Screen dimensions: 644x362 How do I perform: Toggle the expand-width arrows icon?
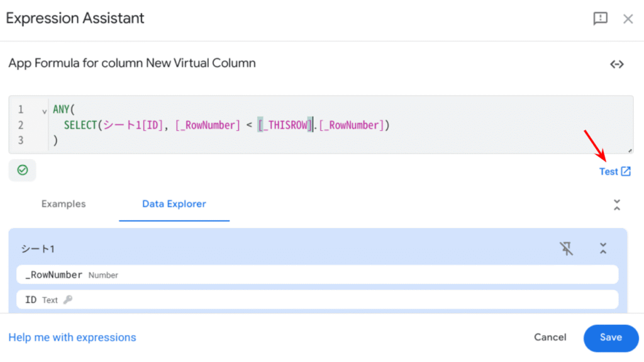tap(616, 64)
